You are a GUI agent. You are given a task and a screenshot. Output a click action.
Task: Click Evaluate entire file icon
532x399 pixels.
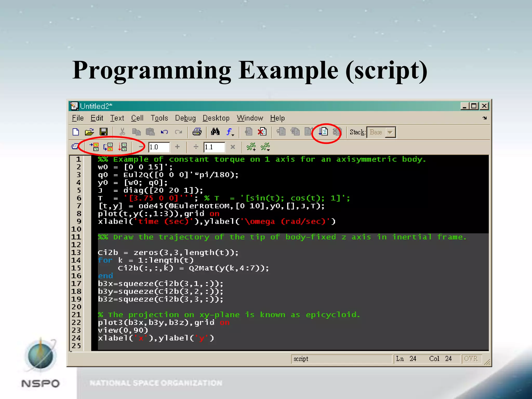pyautogui.click(x=122, y=147)
